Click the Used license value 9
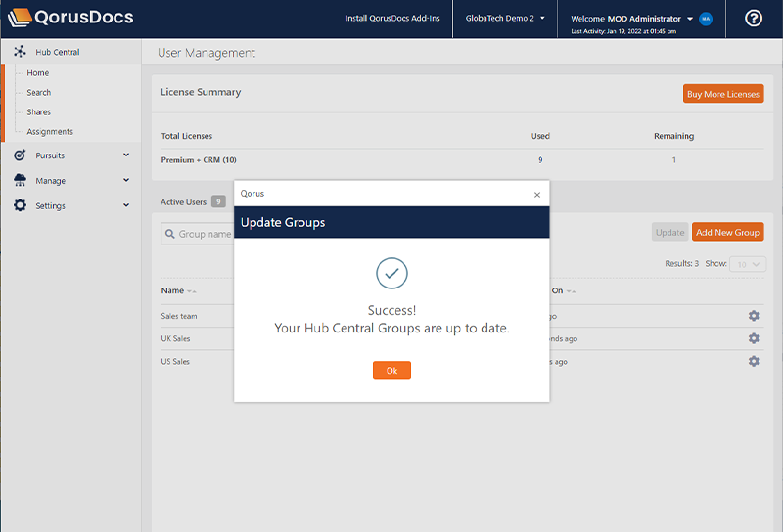This screenshot has width=783, height=532. click(x=540, y=160)
